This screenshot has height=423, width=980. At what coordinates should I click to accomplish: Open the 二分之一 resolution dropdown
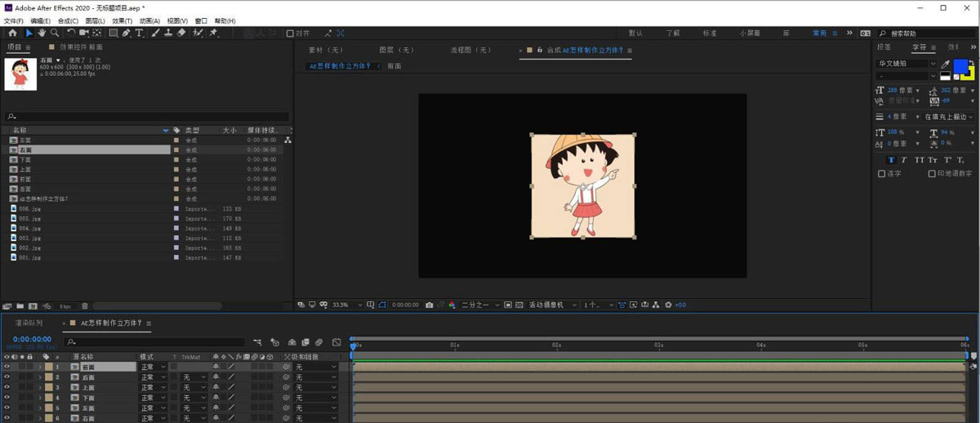tap(480, 305)
